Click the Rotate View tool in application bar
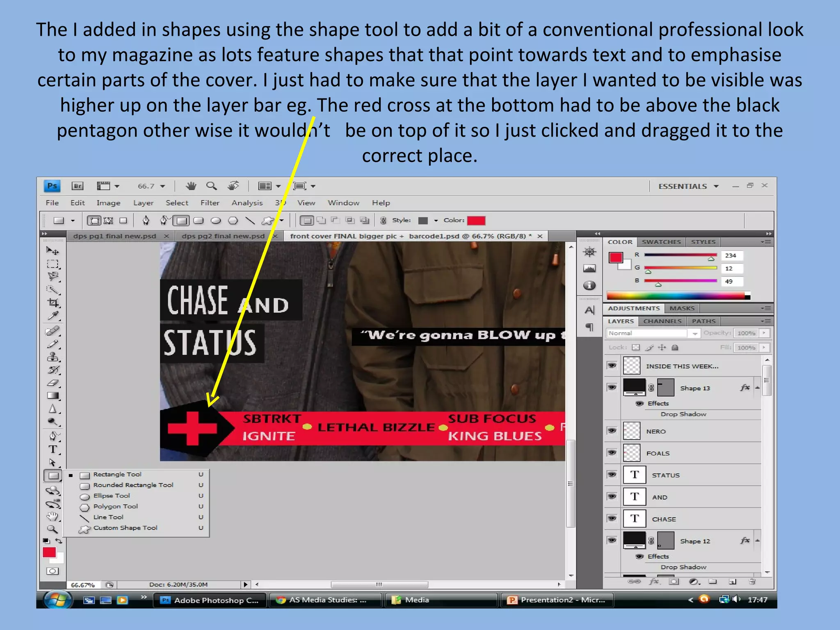Viewport: 840px width, 630px height. point(233,186)
